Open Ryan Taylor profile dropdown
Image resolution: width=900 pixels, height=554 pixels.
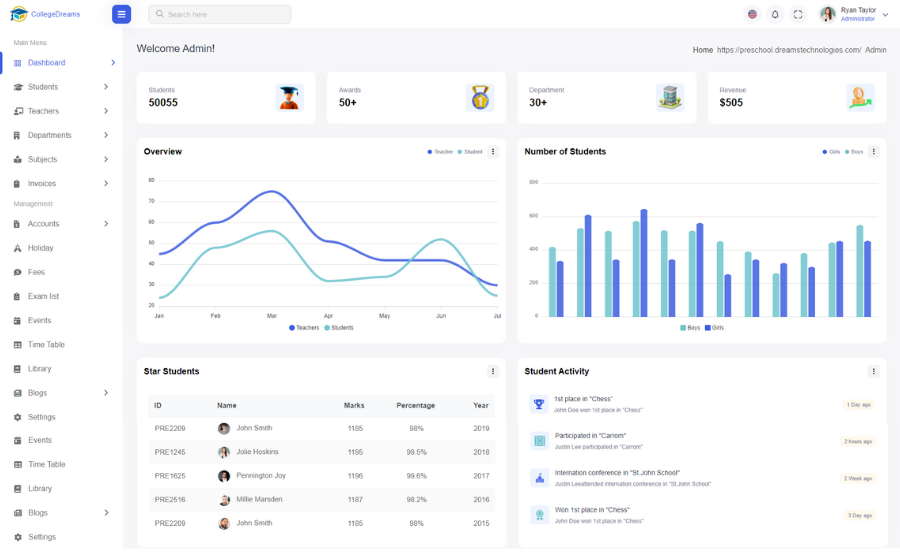855,14
